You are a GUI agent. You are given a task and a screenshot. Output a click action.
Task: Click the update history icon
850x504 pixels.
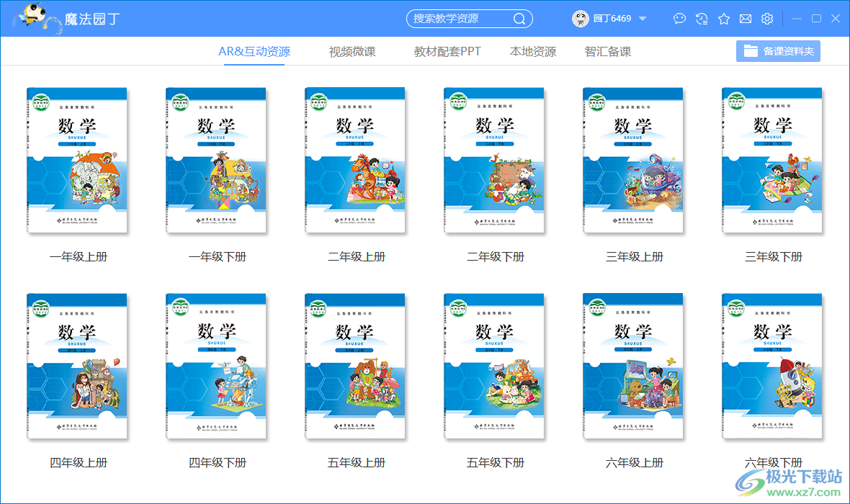701,18
